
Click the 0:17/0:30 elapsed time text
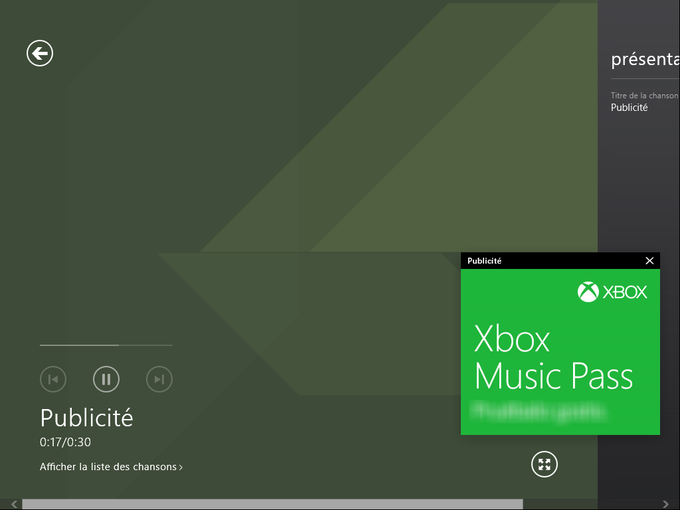pyautogui.click(x=65, y=442)
